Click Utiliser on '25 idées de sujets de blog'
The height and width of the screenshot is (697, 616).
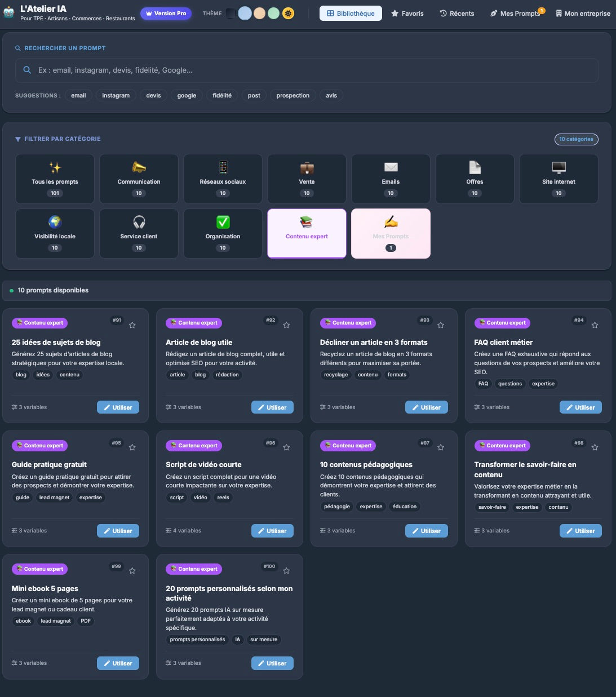click(x=118, y=407)
